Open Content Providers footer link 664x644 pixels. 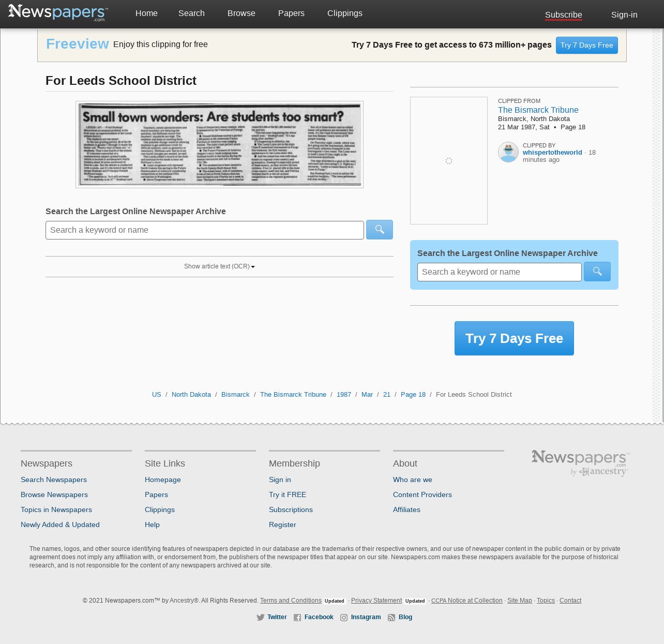point(422,495)
